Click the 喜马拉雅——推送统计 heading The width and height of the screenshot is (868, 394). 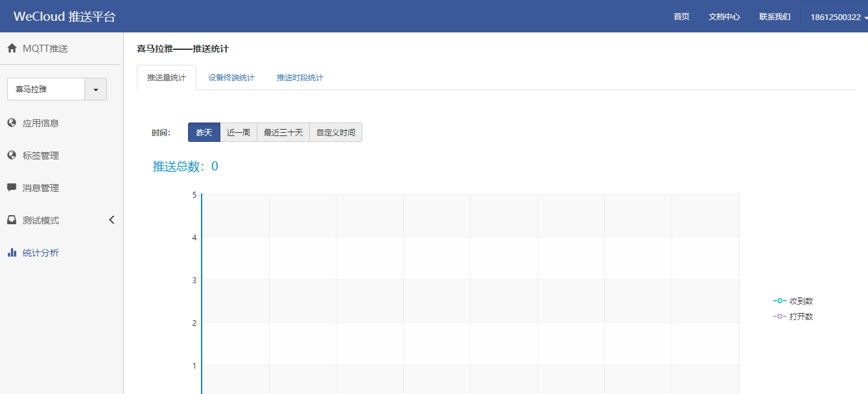tap(183, 49)
